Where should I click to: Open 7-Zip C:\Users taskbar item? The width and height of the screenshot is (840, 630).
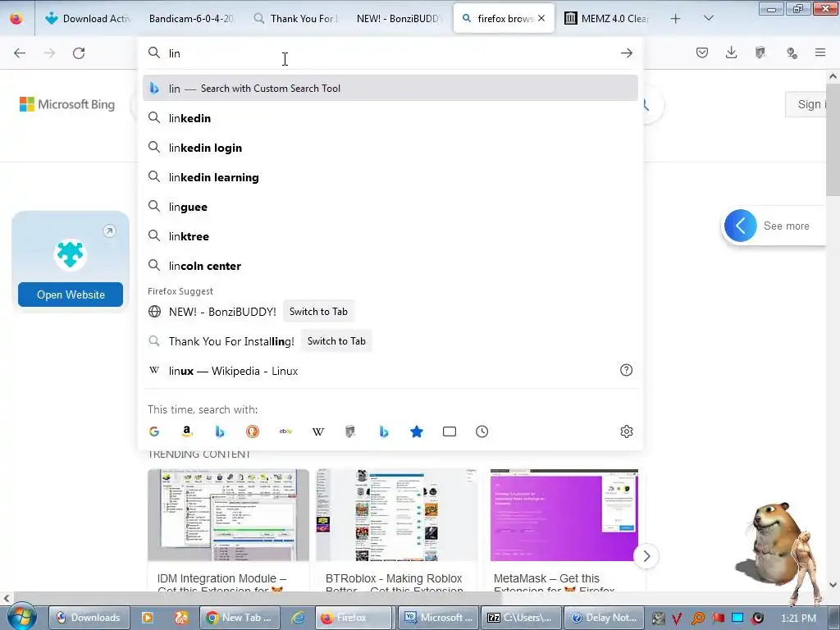521,618
